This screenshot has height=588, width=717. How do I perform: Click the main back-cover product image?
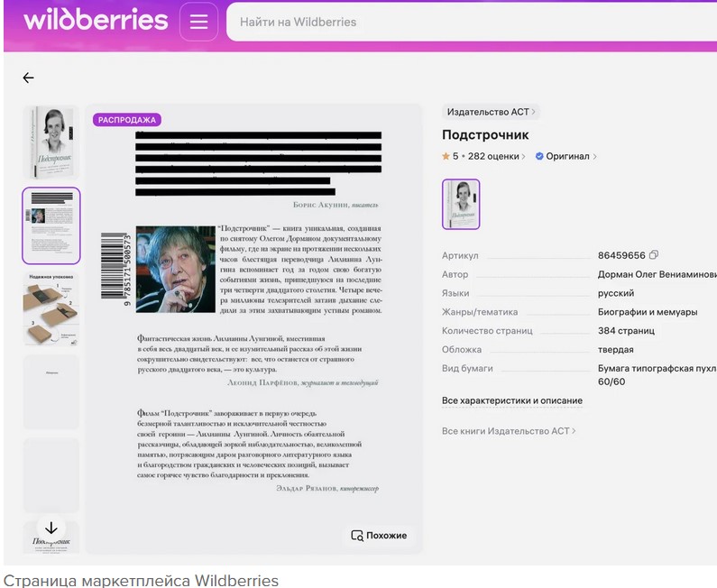(253, 329)
